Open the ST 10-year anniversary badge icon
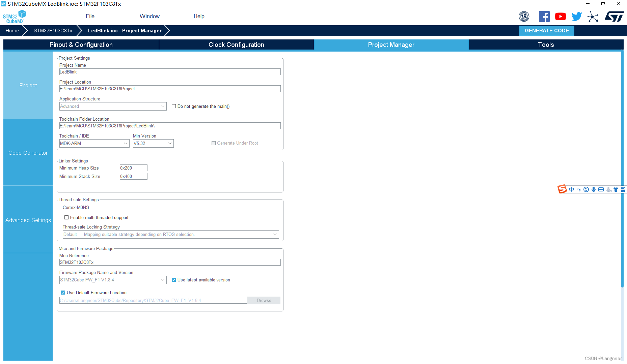Viewport: 627px width, 364px height. pyautogui.click(x=524, y=16)
